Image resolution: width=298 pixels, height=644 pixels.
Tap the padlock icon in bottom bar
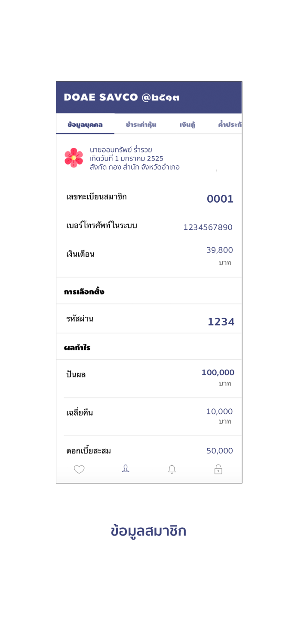pyautogui.click(x=218, y=469)
